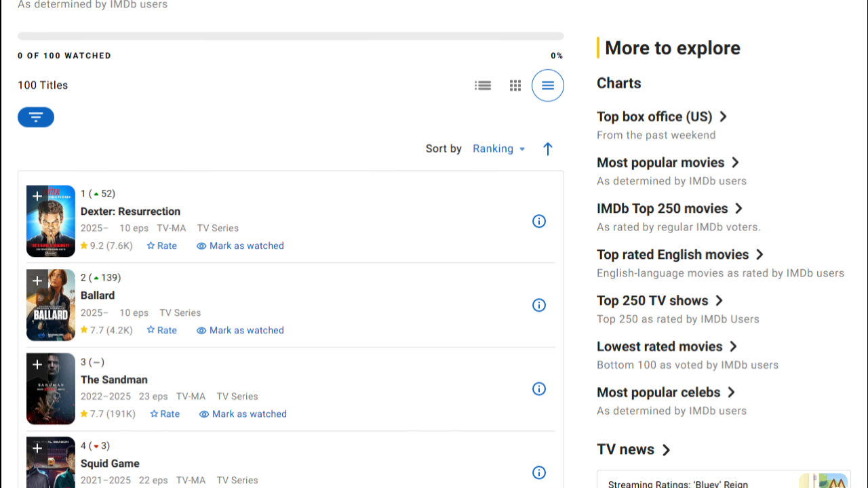Go to Lowest rated movies chart
The width and height of the screenshot is (868, 488).
point(667,346)
